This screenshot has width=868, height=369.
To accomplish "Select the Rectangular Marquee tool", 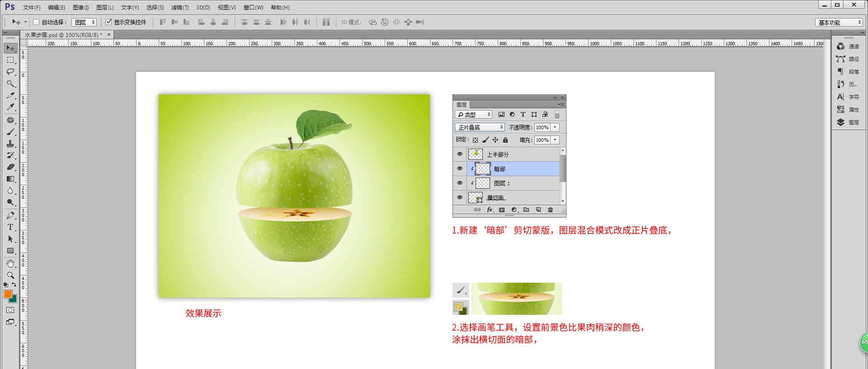I will click(x=10, y=60).
